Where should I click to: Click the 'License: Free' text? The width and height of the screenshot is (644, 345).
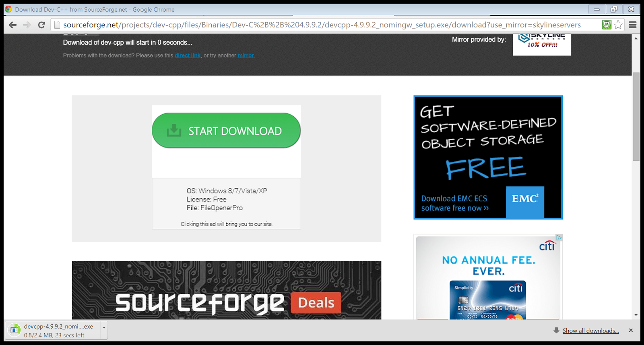click(x=206, y=199)
